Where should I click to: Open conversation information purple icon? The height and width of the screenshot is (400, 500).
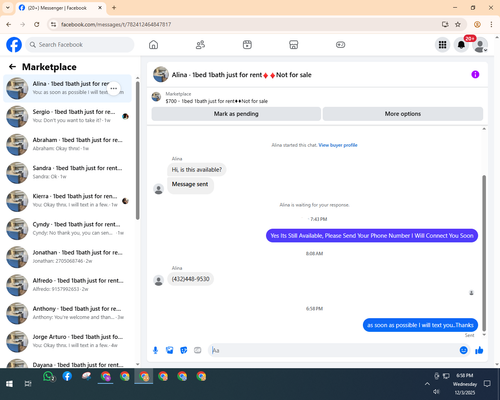[x=475, y=74]
